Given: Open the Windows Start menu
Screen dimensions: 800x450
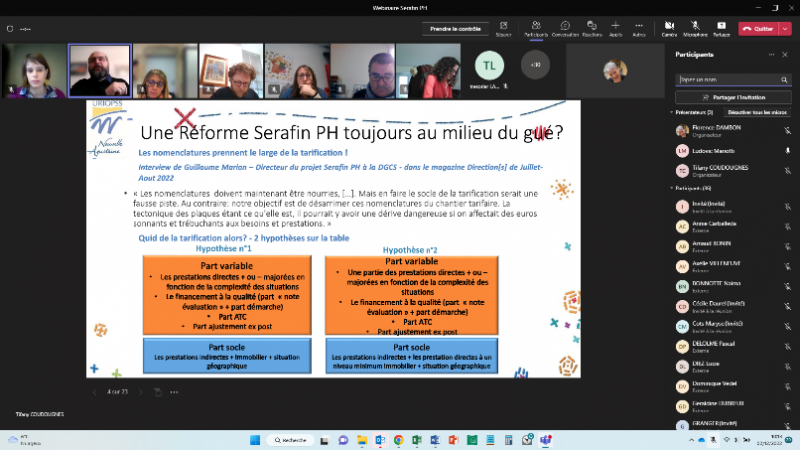Looking at the screenshot, I should [x=255, y=440].
